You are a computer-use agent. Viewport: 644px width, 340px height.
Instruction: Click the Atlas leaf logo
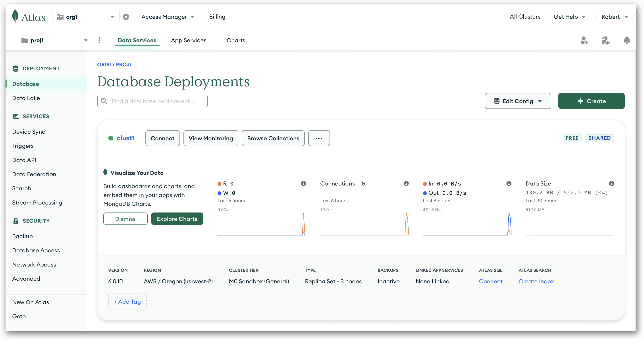click(15, 16)
